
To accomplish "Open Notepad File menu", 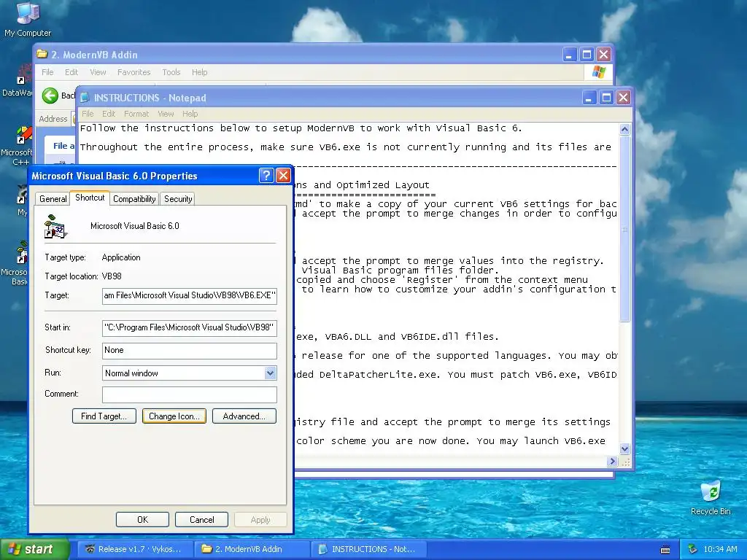I will click(88, 114).
